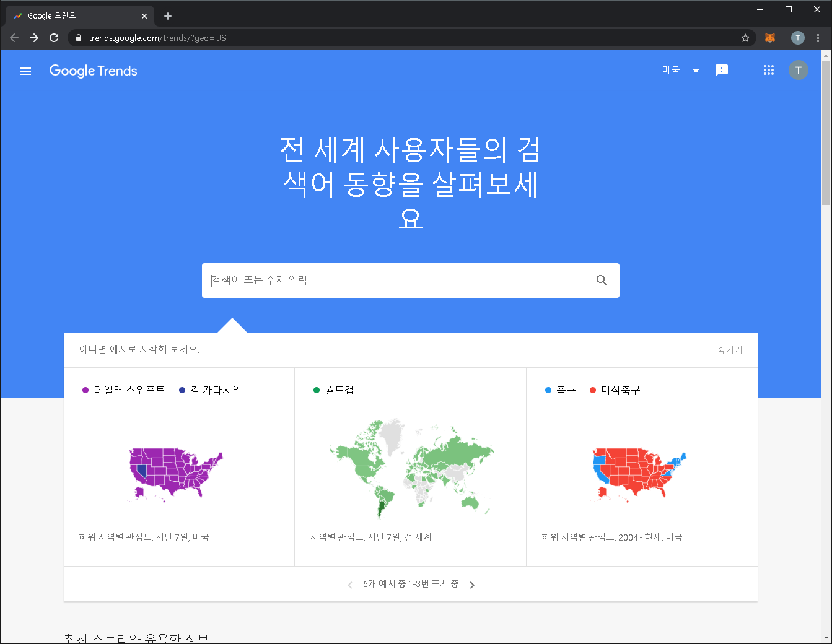
Task: Click the 킴 카다시안 label
Action: (216, 390)
